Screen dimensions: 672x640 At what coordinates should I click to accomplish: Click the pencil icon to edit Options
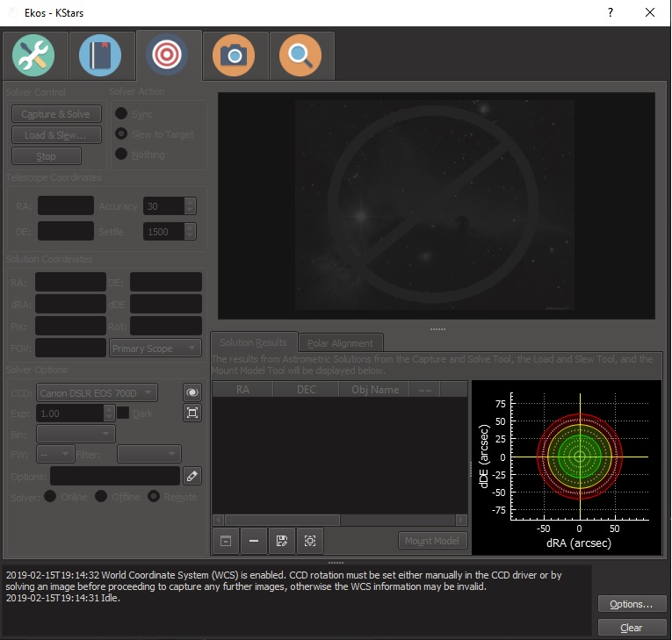pos(192,476)
